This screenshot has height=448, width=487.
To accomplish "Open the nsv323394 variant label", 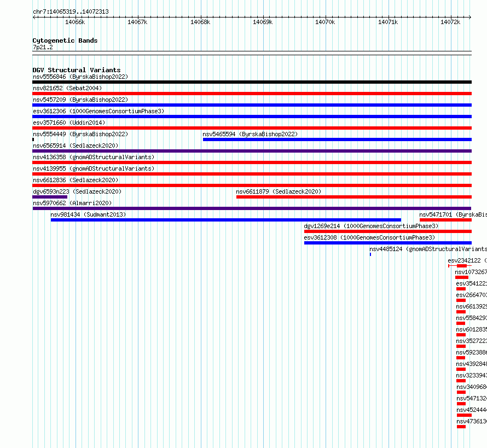I will (x=472, y=375).
